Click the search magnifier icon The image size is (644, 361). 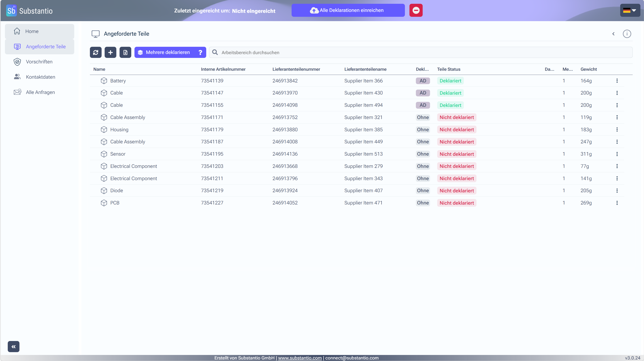(215, 52)
